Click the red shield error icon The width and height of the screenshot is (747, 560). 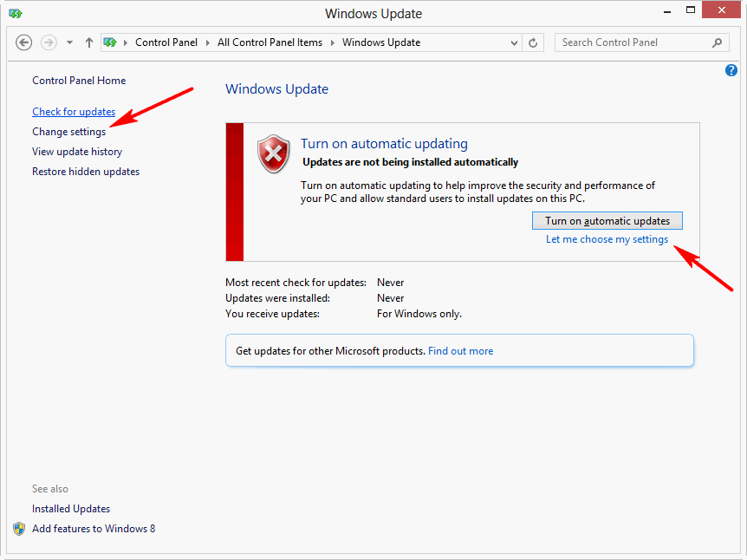coord(274,154)
